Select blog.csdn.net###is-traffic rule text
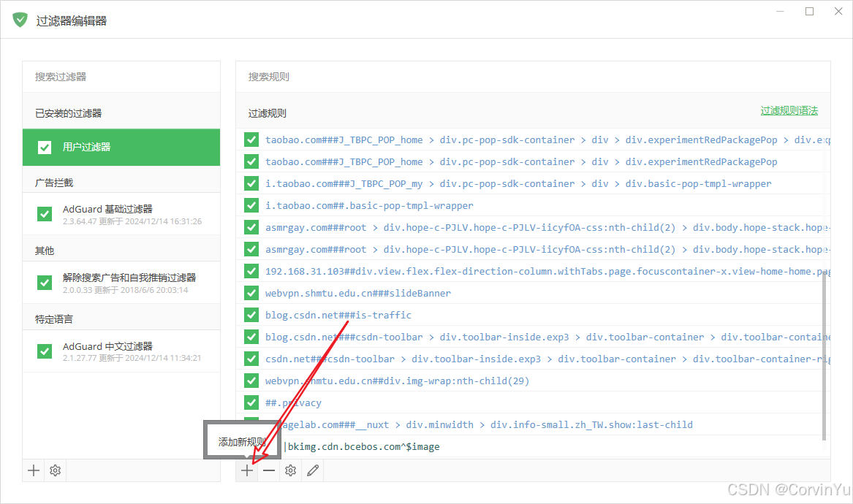 [338, 315]
